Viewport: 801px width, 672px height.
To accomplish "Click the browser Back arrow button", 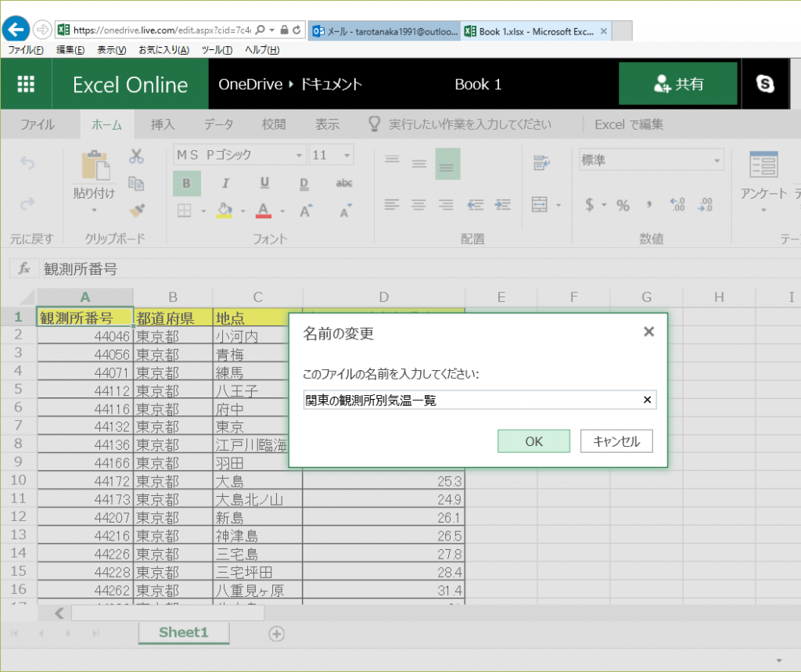I will tap(16, 30).
